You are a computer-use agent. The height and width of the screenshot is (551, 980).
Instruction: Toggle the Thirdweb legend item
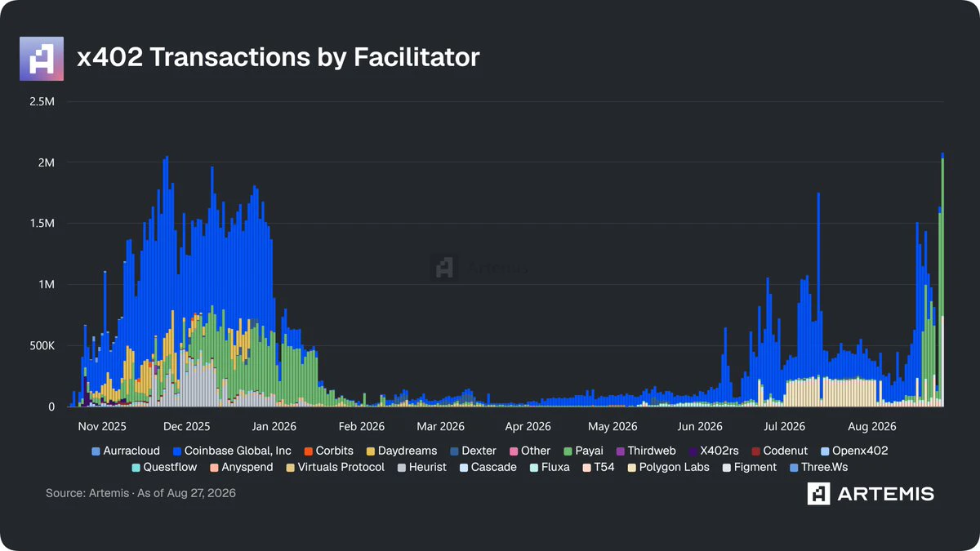pos(646,451)
